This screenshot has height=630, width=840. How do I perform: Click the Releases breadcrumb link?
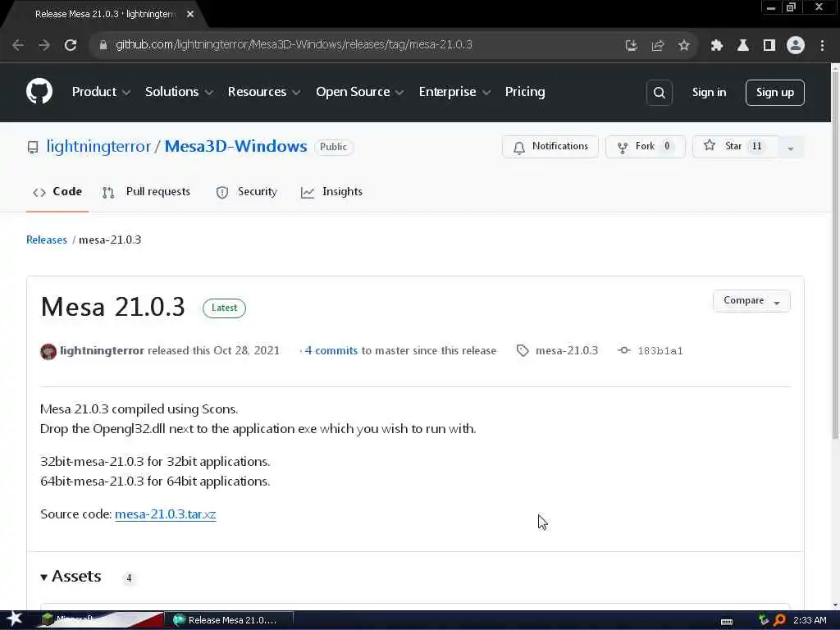tap(47, 240)
